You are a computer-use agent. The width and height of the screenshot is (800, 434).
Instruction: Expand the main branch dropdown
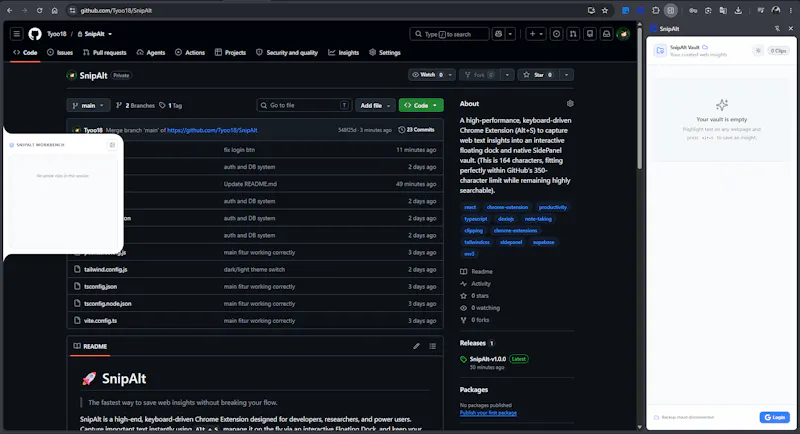[88, 106]
